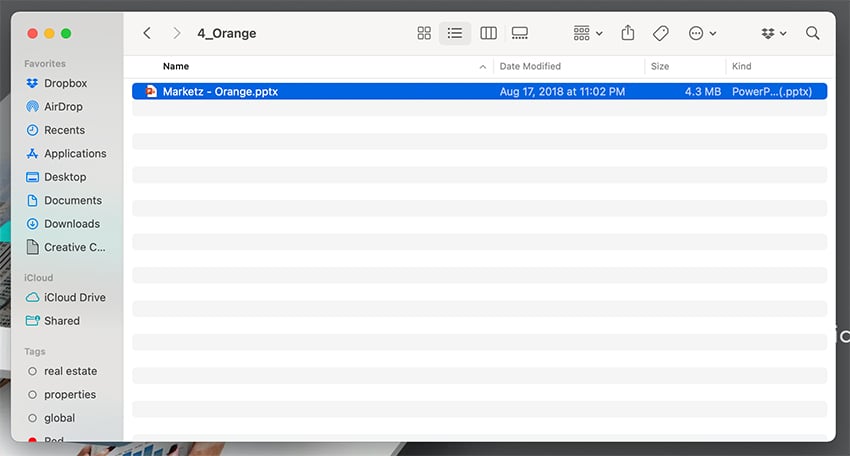Click the Edit Tags icon

(660, 33)
